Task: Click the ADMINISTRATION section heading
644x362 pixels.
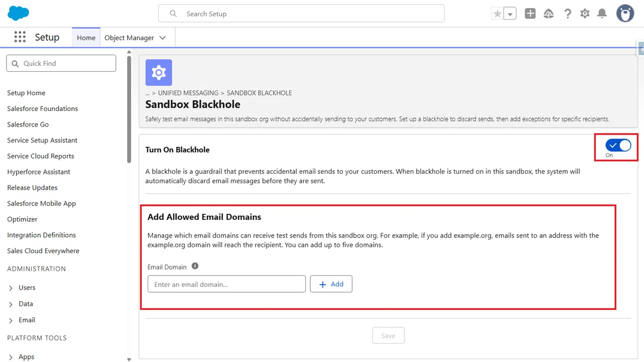Action: 36,269
